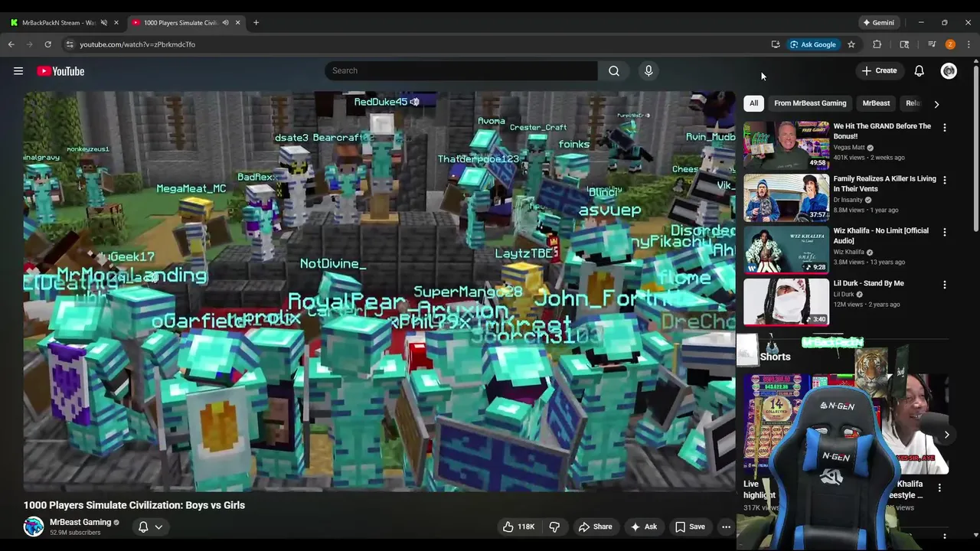This screenshot has width=980, height=551.
Task: Click the 52.9M subscribers text
Action: [x=75, y=533]
